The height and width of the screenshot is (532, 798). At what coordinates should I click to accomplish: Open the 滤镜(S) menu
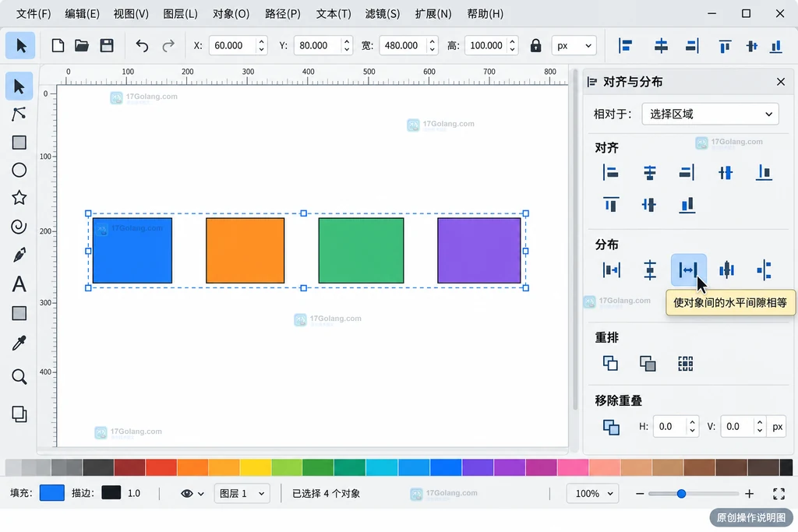pyautogui.click(x=382, y=14)
